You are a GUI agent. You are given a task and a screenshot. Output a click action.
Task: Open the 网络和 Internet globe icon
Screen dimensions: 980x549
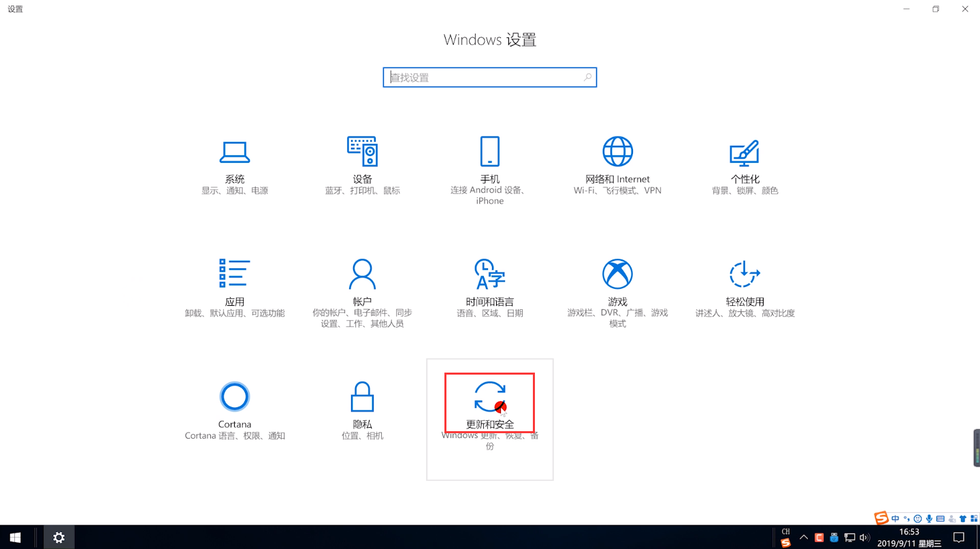tap(617, 151)
